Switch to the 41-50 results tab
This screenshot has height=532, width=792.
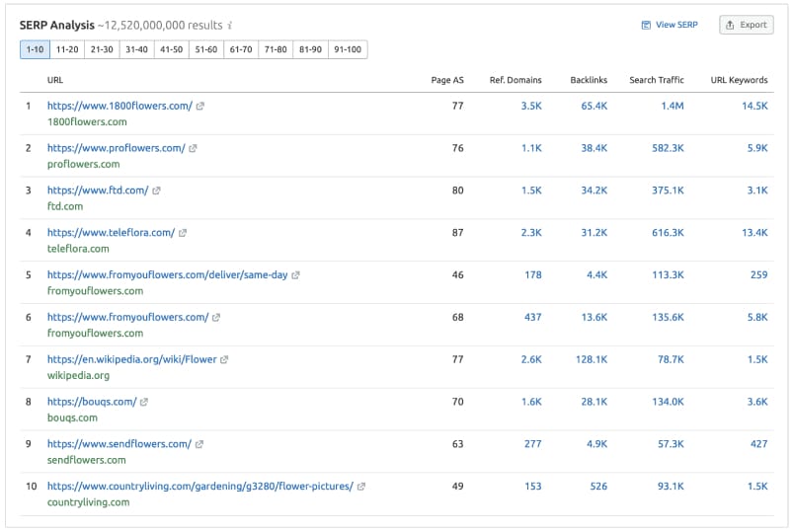click(171, 49)
